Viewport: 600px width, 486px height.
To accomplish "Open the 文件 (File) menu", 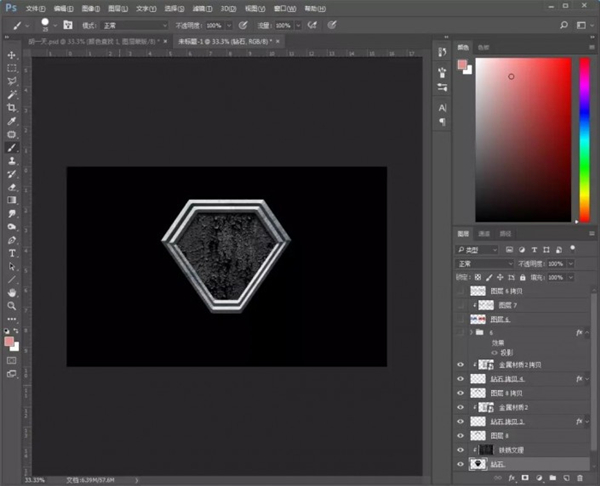I will click(36, 7).
